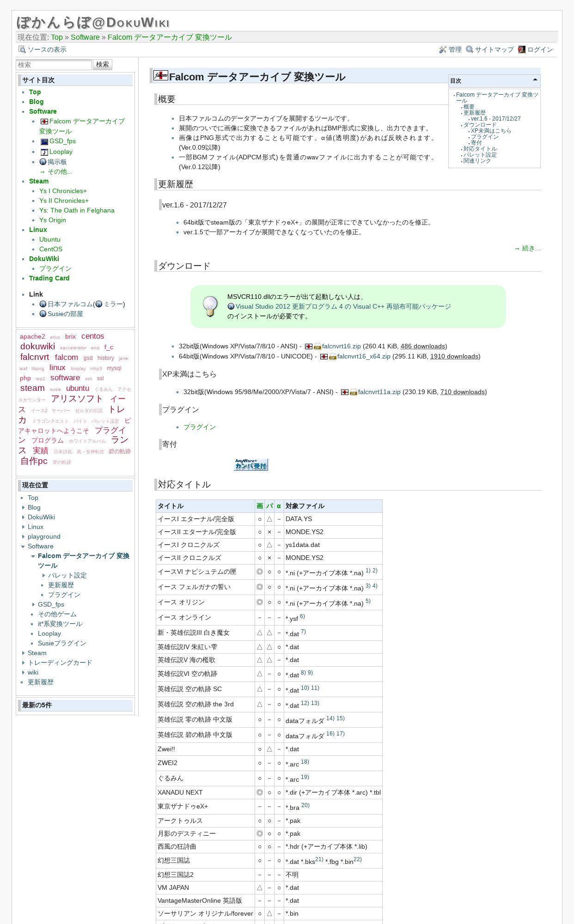Click zip icon next to falcnvrt11a.zip

tap(354, 392)
